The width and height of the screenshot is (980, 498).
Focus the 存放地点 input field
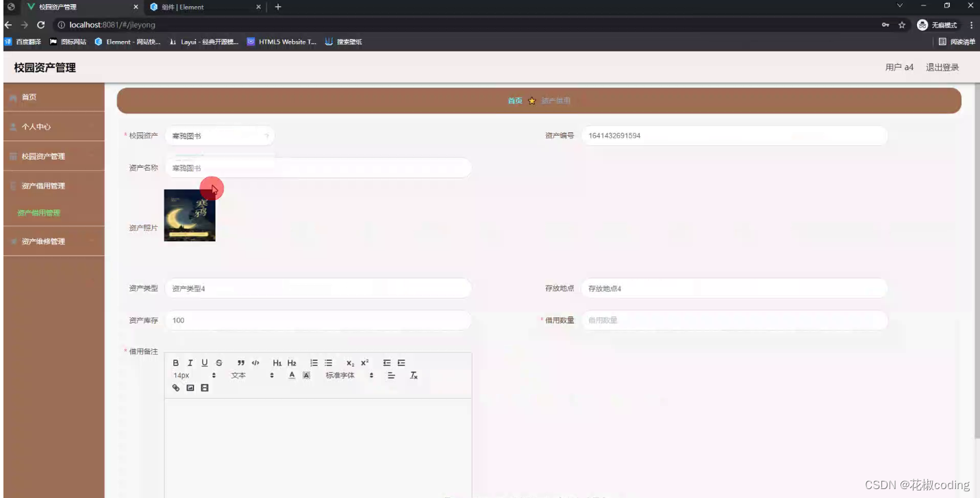pyautogui.click(x=734, y=288)
